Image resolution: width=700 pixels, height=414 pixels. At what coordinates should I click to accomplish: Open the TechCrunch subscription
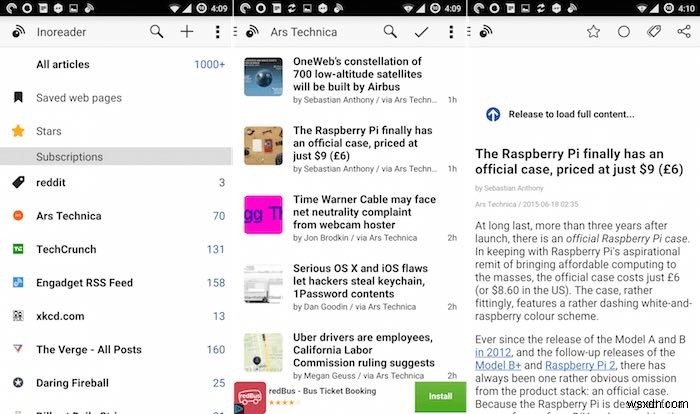point(116,249)
